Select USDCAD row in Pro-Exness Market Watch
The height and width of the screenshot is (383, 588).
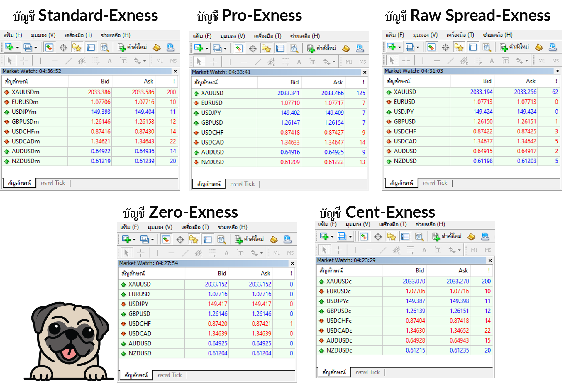pos(279,142)
